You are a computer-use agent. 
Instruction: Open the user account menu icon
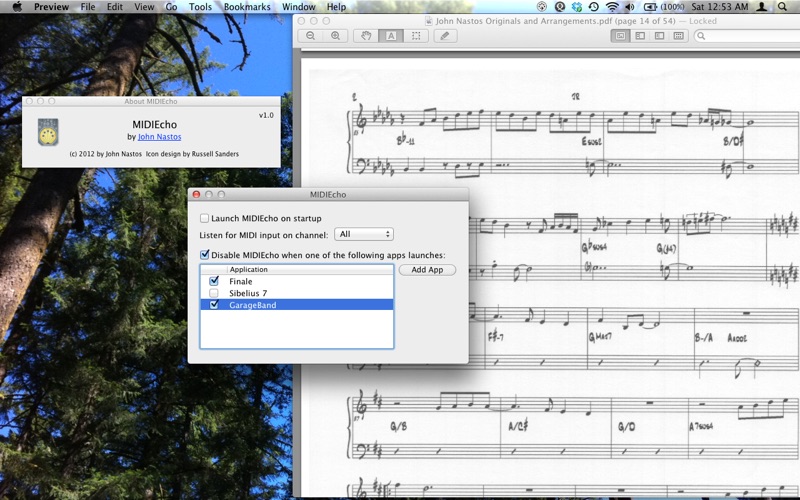click(x=762, y=7)
